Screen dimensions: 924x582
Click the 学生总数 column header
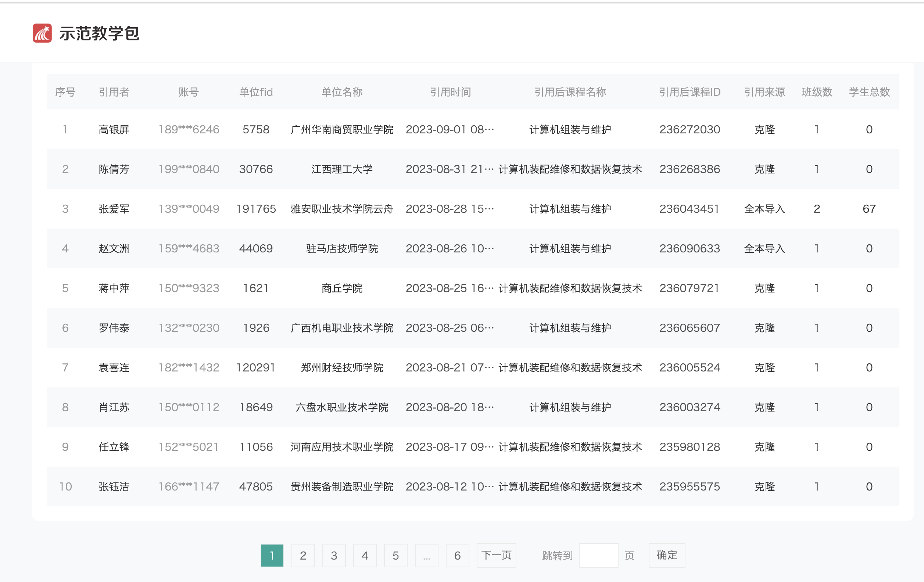click(x=869, y=92)
